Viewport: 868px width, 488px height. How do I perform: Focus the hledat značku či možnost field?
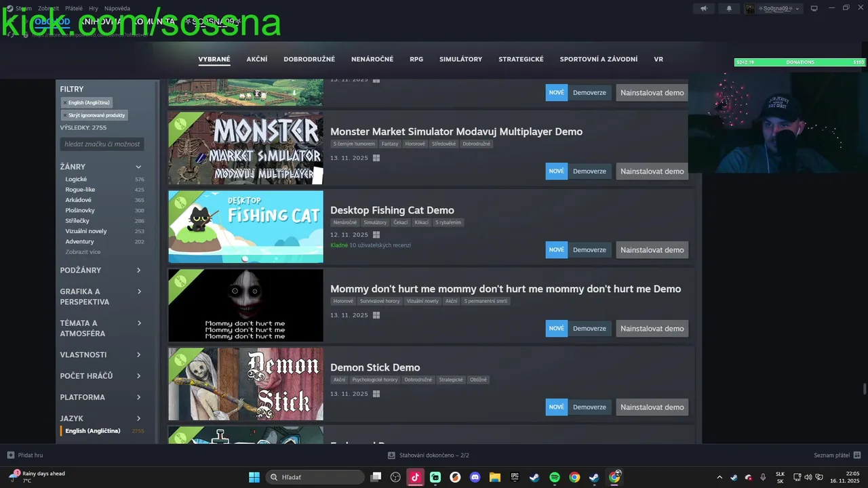point(102,144)
